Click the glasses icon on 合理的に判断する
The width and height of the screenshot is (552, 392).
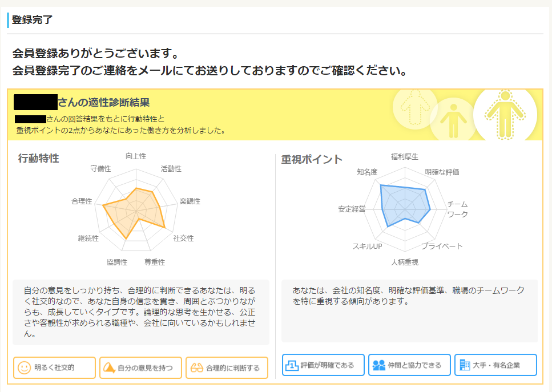pyautogui.click(x=197, y=368)
